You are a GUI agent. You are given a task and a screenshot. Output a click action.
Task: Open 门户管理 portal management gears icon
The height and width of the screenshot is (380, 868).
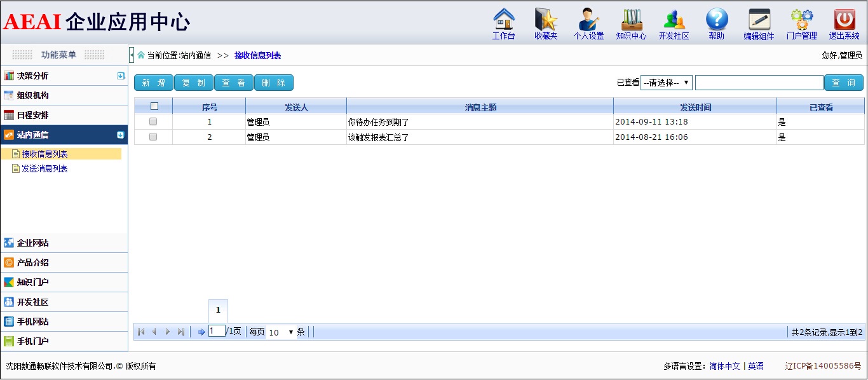(801, 20)
